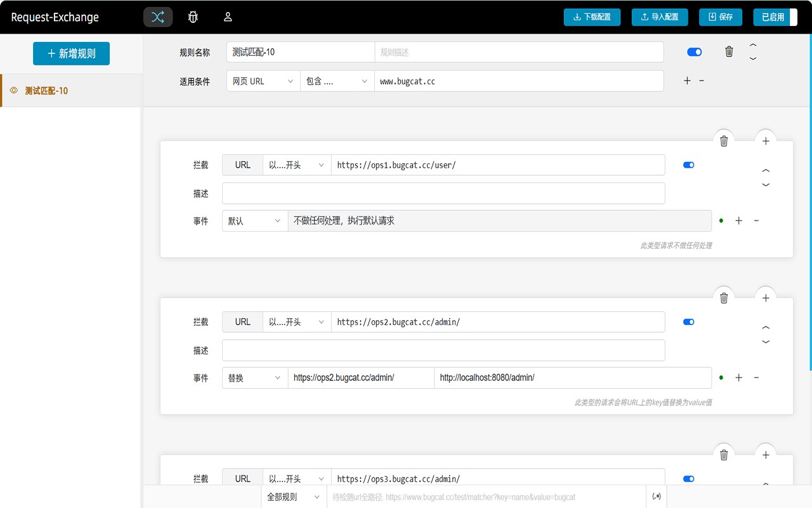Click the green dot on ops1 event row

[721, 221]
